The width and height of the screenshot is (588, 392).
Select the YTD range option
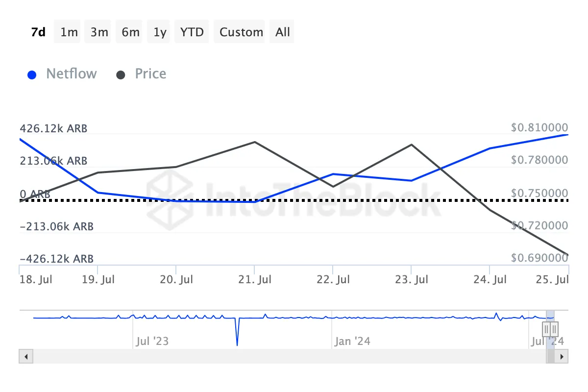(192, 32)
